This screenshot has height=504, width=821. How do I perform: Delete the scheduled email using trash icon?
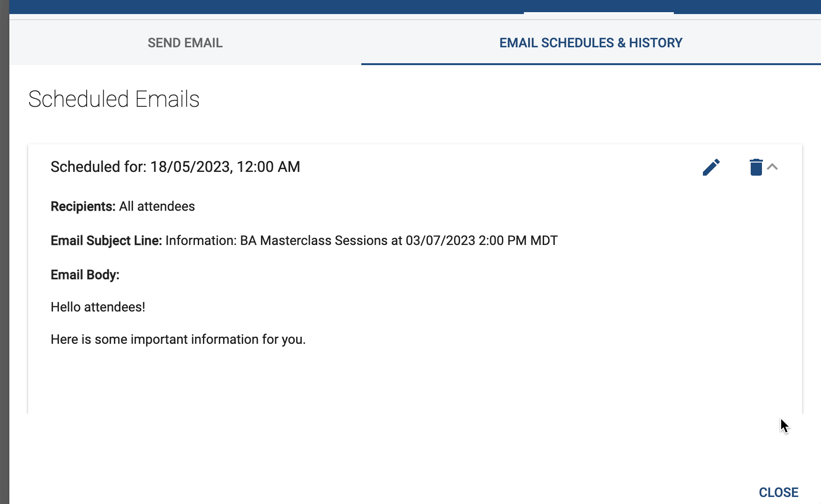[x=756, y=167]
